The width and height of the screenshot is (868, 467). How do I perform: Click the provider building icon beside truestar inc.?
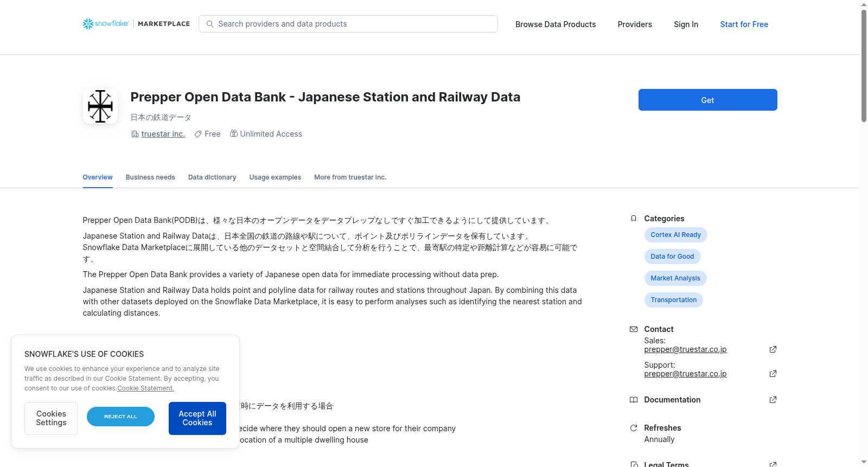135,134
